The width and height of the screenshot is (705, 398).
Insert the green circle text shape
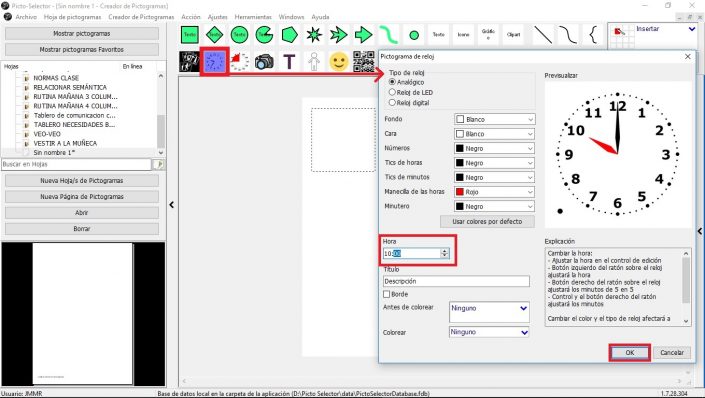click(239, 35)
